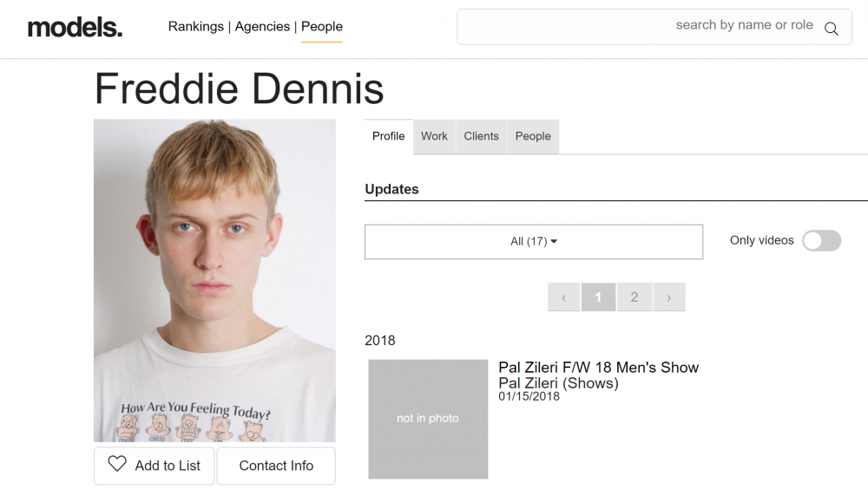Go to next page arrow
Screen dimensions: 868x496
point(668,297)
